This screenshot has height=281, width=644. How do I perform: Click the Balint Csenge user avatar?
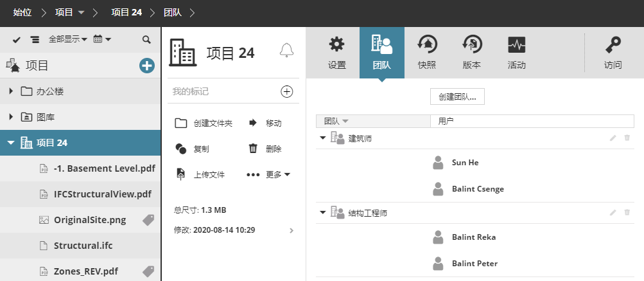point(439,189)
